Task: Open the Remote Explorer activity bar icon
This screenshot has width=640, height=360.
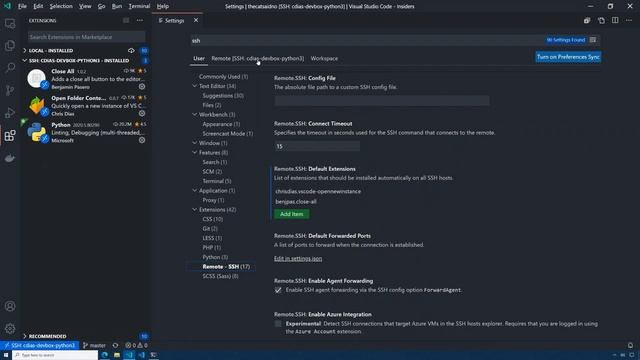Action: 10,24
